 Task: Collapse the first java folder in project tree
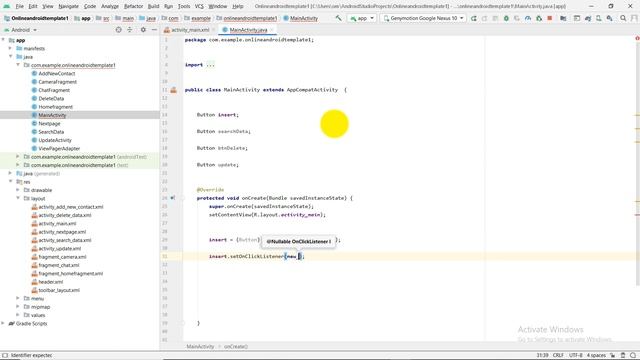(11, 57)
